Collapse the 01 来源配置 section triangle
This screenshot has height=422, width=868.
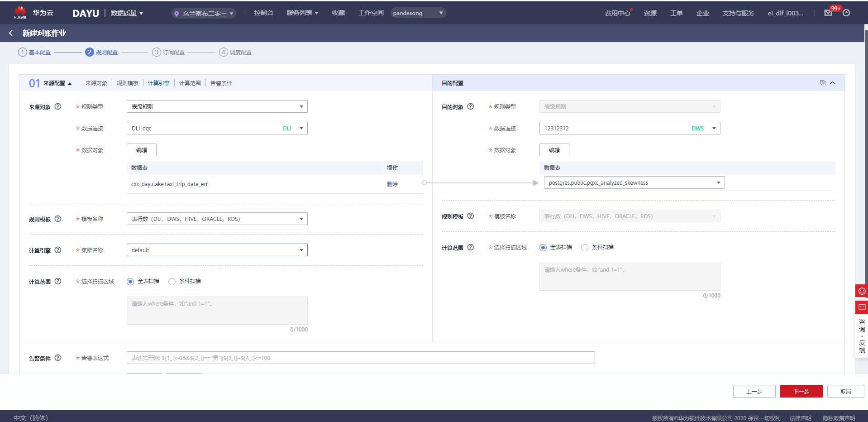click(70, 83)
